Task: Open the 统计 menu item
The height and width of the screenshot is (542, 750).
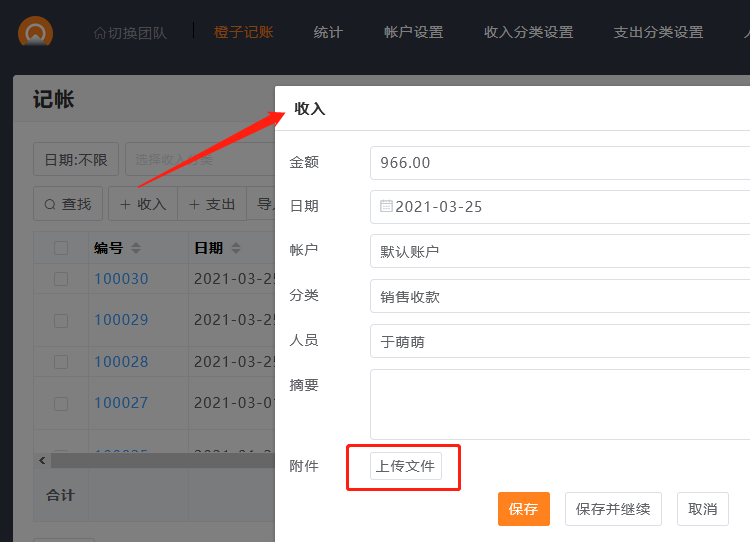Action: click(x=328, y=32)
